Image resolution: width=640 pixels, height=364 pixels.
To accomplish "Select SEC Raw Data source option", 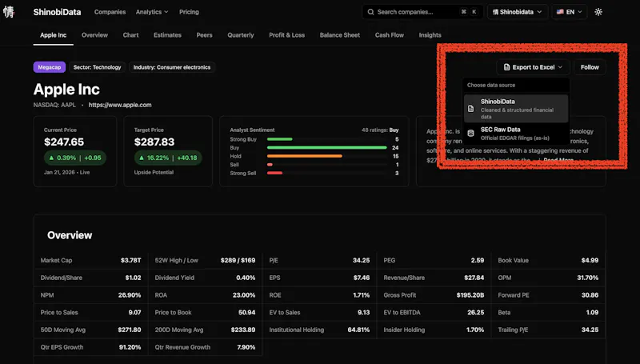I will pyautogui.click(x=516, y=134).
